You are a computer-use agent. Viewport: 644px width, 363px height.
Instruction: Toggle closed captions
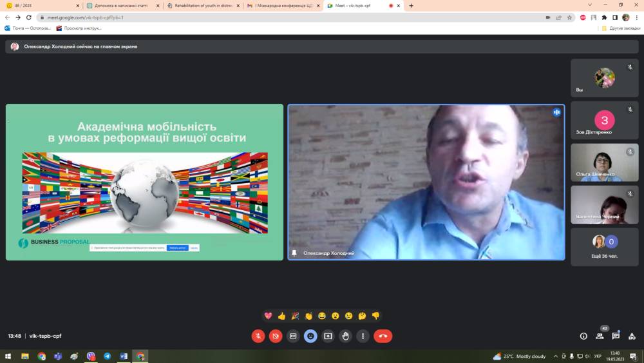(x=293, y=336)
